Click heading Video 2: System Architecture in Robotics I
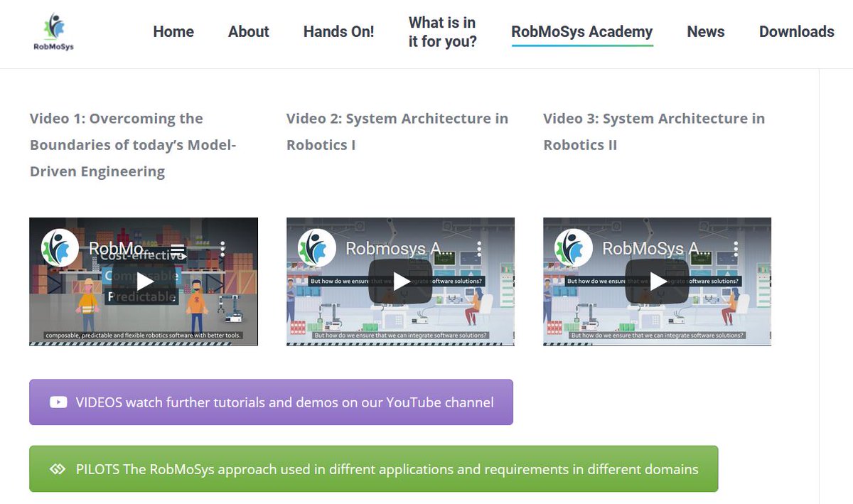This screenshot has height=504, width=853. click(x=397, y=132)
